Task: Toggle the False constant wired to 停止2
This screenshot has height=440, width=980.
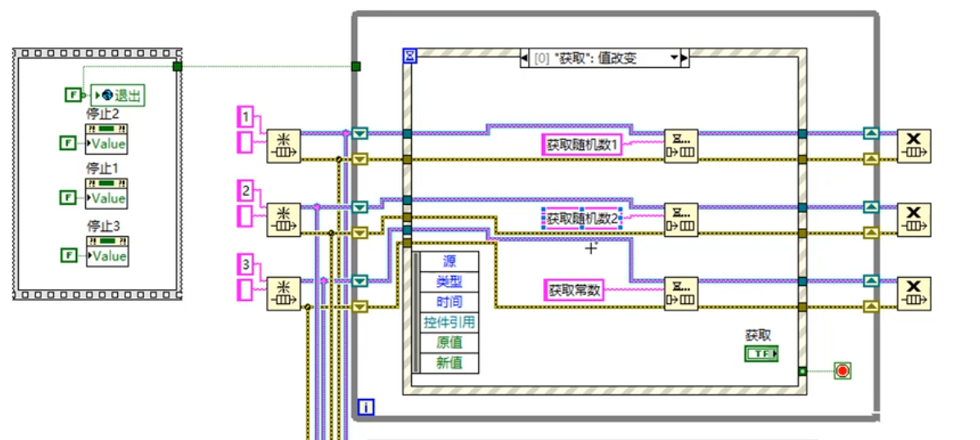Action: 67,143
